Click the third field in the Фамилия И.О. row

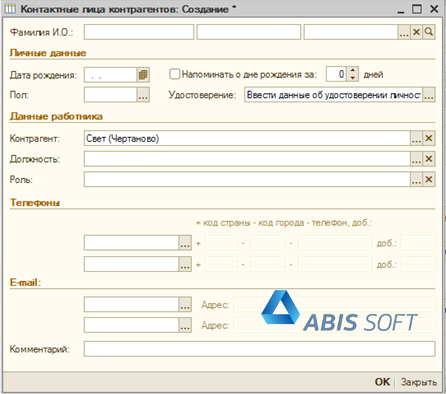[351, 32]
